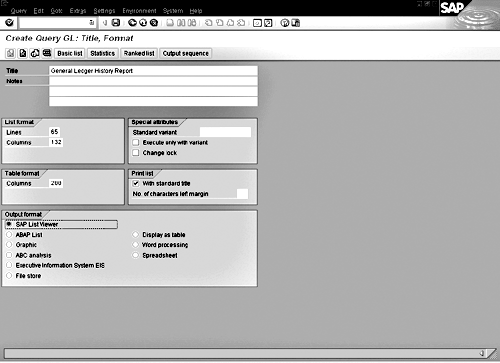The height and width of the screenshot is (363, 500).
Task: Click the Exit icon in standard toolbar
Action: [143, 23]
